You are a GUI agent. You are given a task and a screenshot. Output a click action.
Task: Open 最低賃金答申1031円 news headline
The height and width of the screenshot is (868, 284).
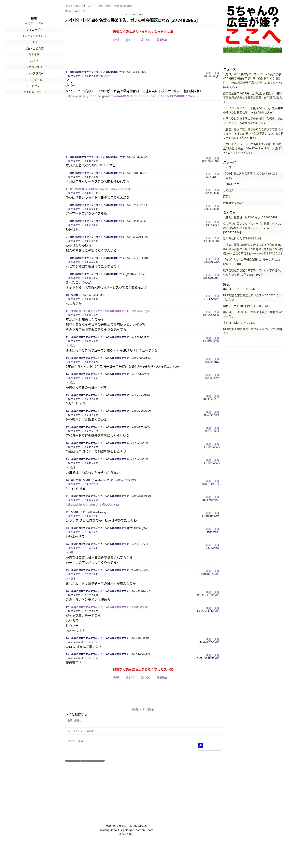pyautogui.click(x=253, y=97)
